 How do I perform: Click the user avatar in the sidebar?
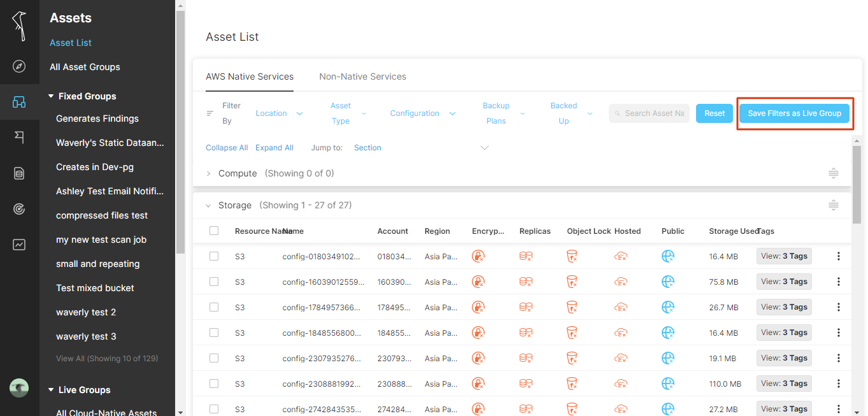pyautogui.click(x=19, y=388)
